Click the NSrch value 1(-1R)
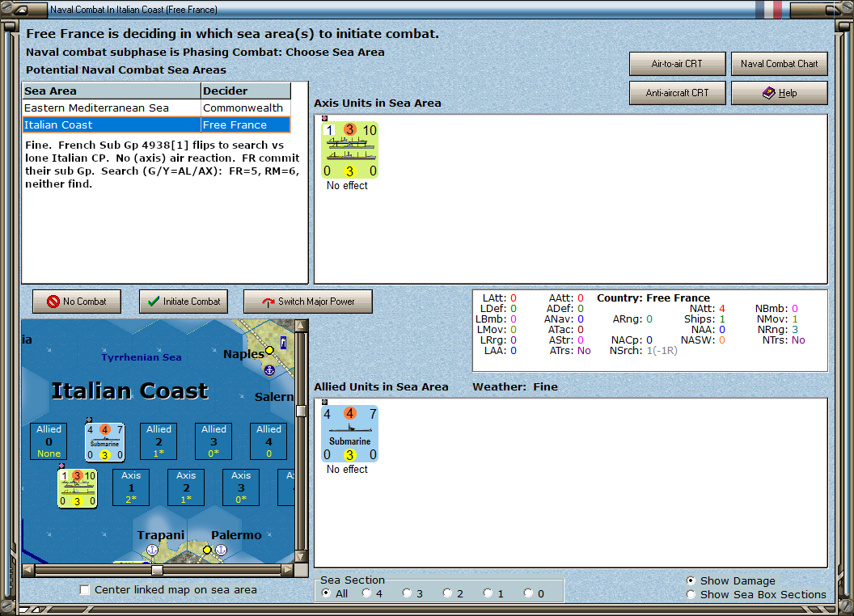This screenshot has height=616, width=854. (662, 351)
